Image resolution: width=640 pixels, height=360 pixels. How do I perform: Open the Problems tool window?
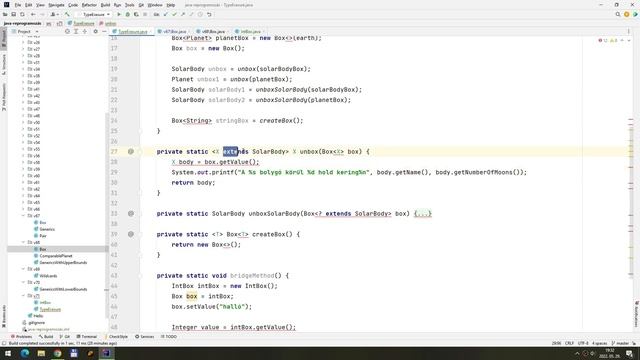21,337
